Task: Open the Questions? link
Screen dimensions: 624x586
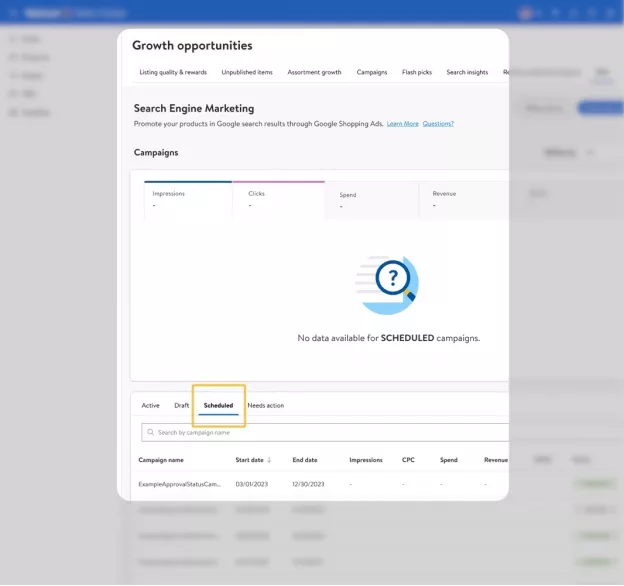Action: point(438,124)
